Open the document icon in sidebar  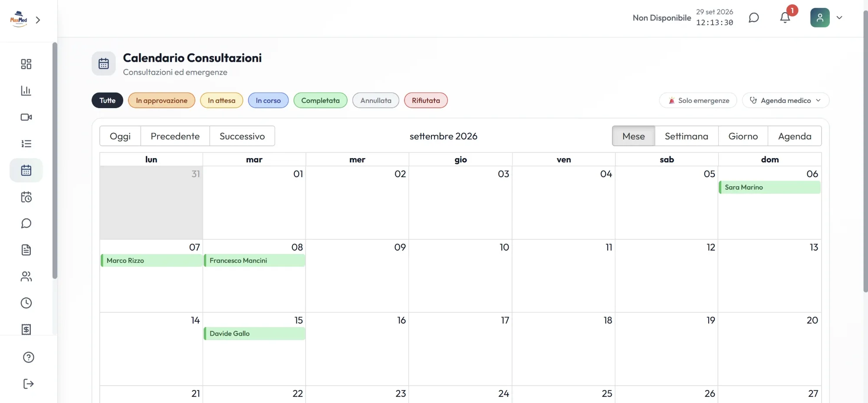[26, 250]
